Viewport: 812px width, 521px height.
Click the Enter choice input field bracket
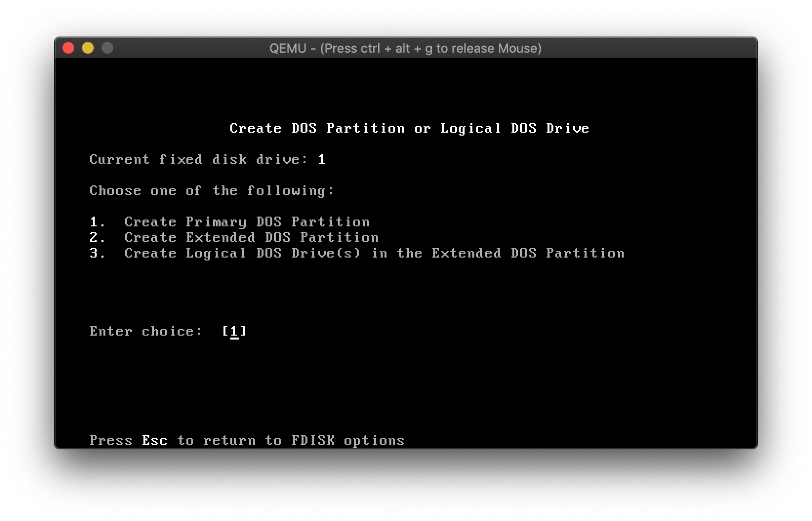coord(234,332)
